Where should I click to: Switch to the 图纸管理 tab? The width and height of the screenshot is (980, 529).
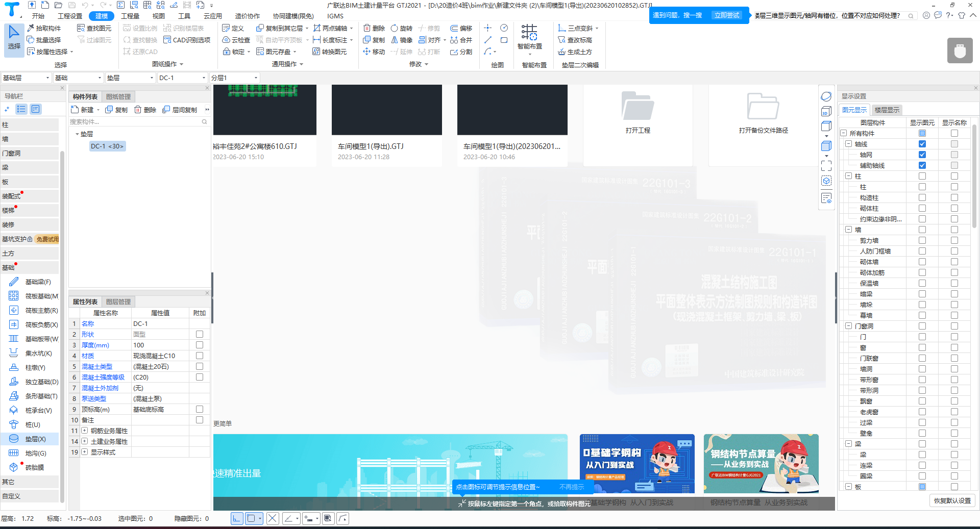click(118, 96)
